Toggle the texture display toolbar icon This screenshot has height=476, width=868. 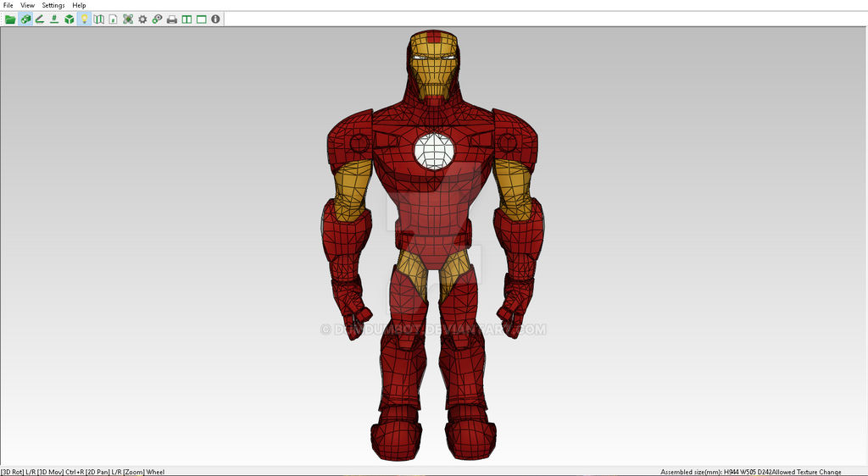pos(25,19)
